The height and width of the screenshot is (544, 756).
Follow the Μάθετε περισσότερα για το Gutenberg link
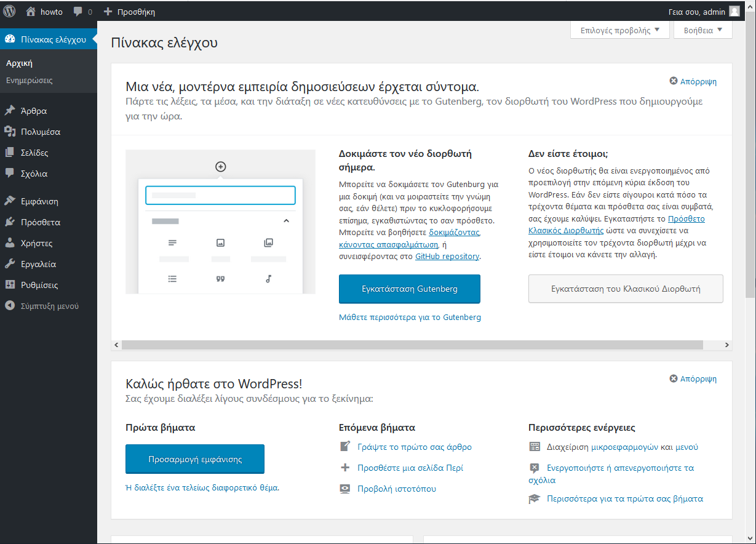[x=410, y=318]
